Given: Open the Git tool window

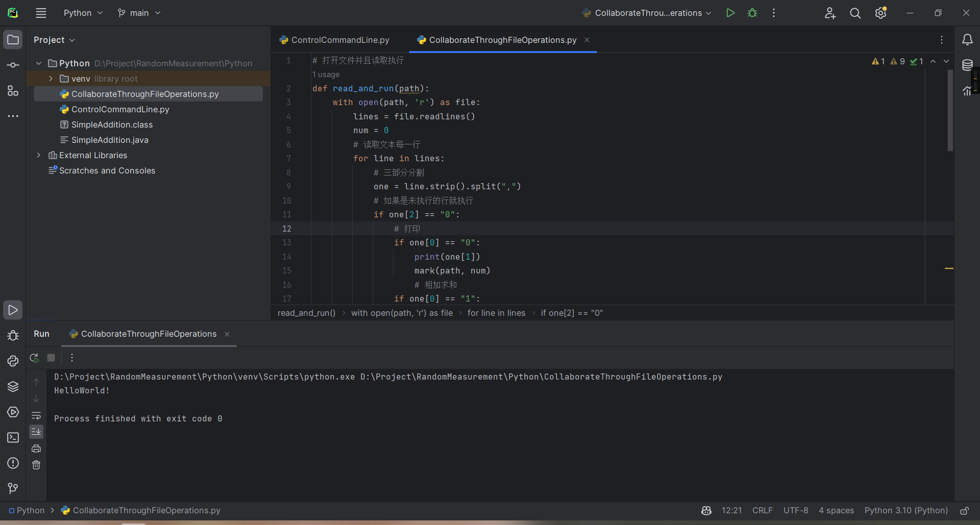Looking at the screenshot, I should 13,488.
